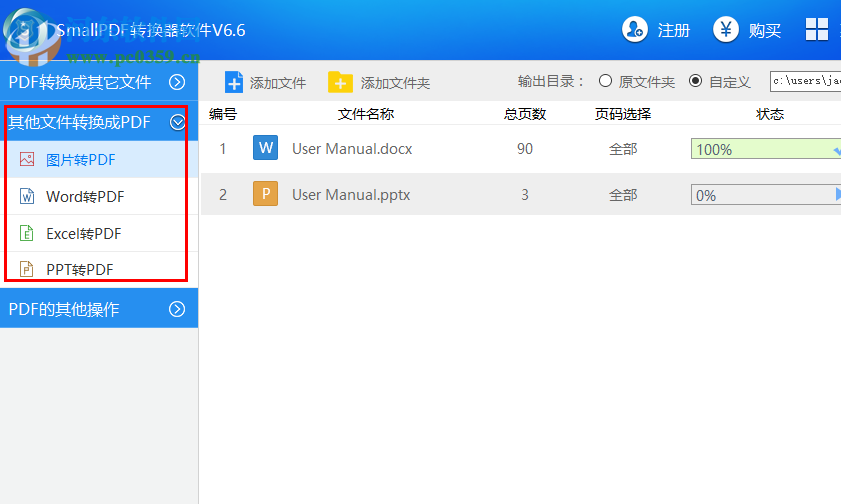The height and width of the screenshot is (504, 841).
Task: Open the four-square grid icon
Action: 817,29
